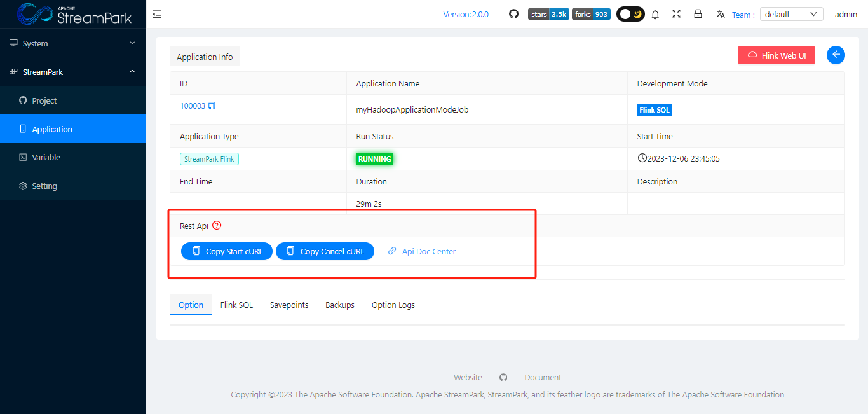Click the copy icon beside ID 100003
Viewport: 868px width, 414px height.
point(213,105)
